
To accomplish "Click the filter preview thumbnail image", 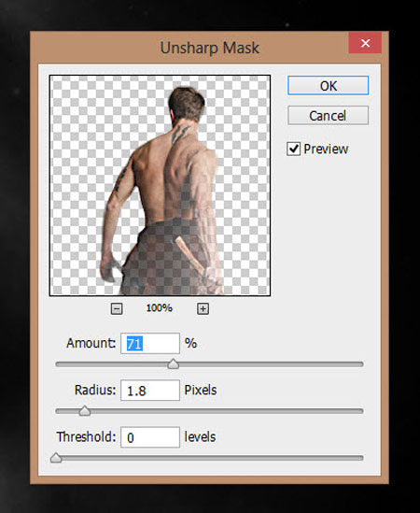I will click(160, 186).
